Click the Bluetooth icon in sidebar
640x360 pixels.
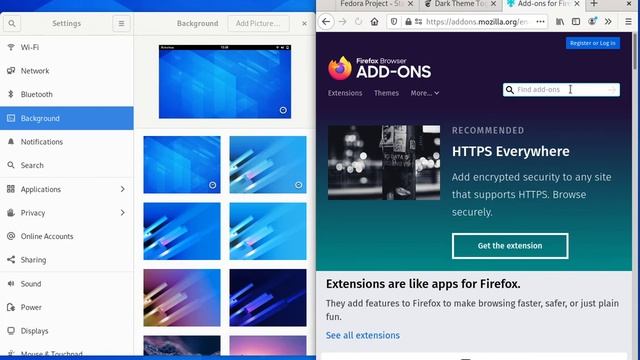coord(11,94)
